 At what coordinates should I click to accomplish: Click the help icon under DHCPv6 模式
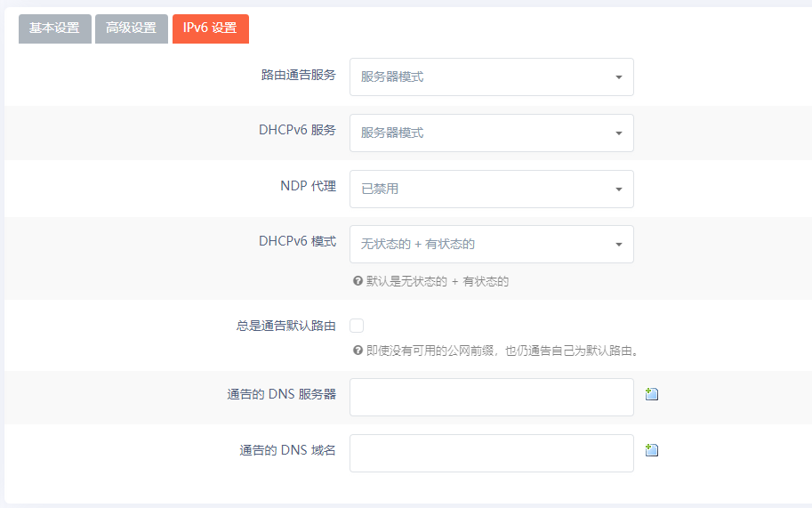pyautogui.click(x=358, y=281)
